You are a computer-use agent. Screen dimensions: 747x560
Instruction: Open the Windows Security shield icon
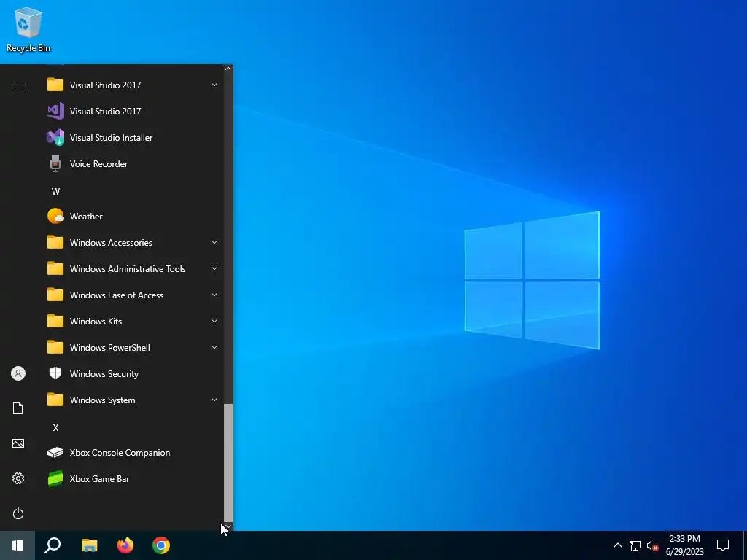point(55,373)
